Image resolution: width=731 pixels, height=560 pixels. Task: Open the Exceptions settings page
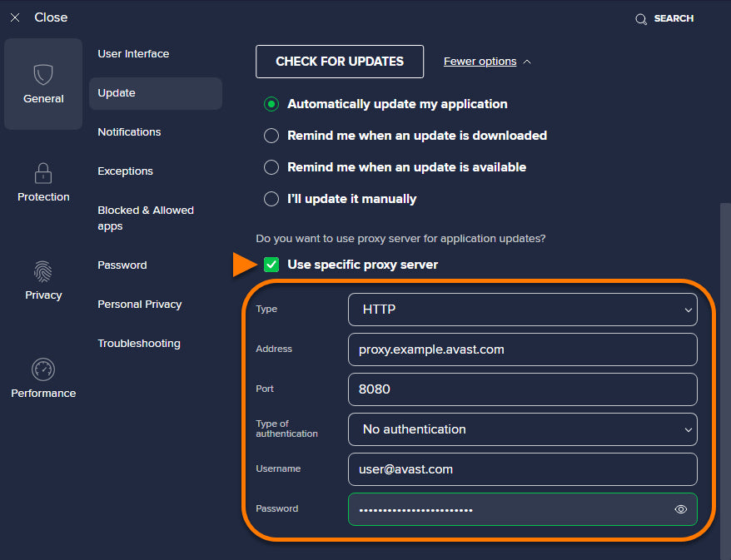[125, 171]
